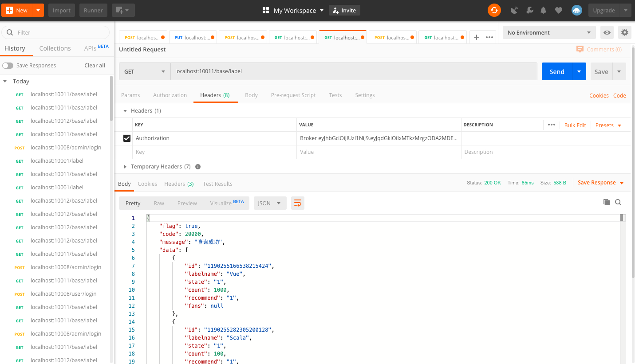The image size is (635, 364).
Task: Open the new window icon dropdown
Action: click(123, 10)
